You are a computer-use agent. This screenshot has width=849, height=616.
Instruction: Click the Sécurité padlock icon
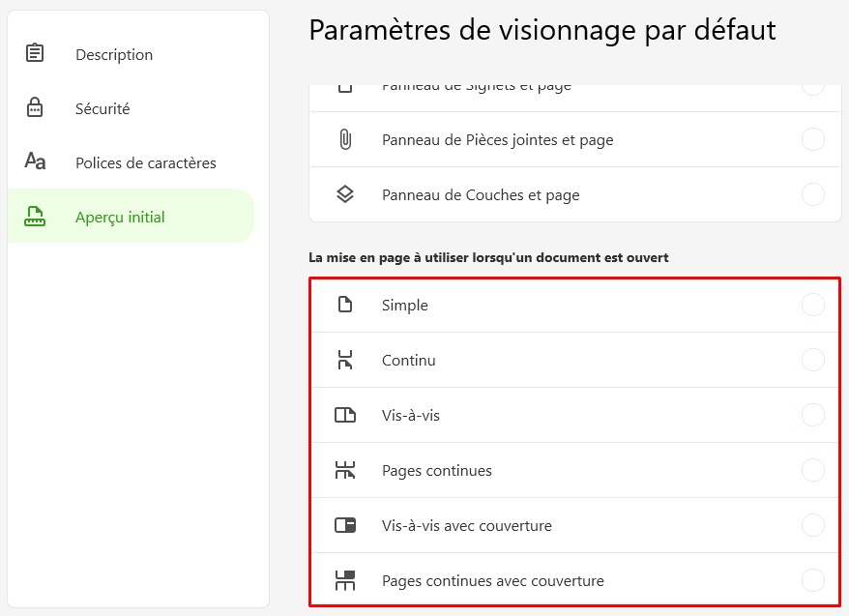(35, 107)
